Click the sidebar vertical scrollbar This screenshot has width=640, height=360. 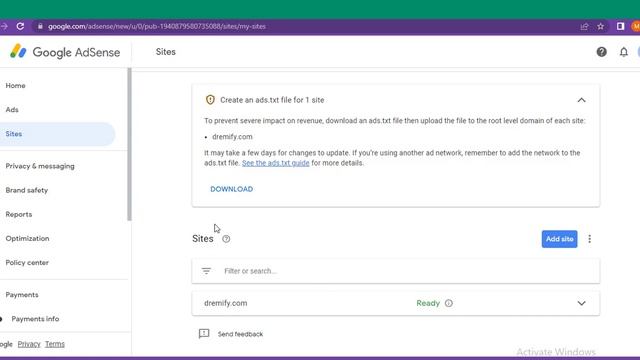coord(130,144)
